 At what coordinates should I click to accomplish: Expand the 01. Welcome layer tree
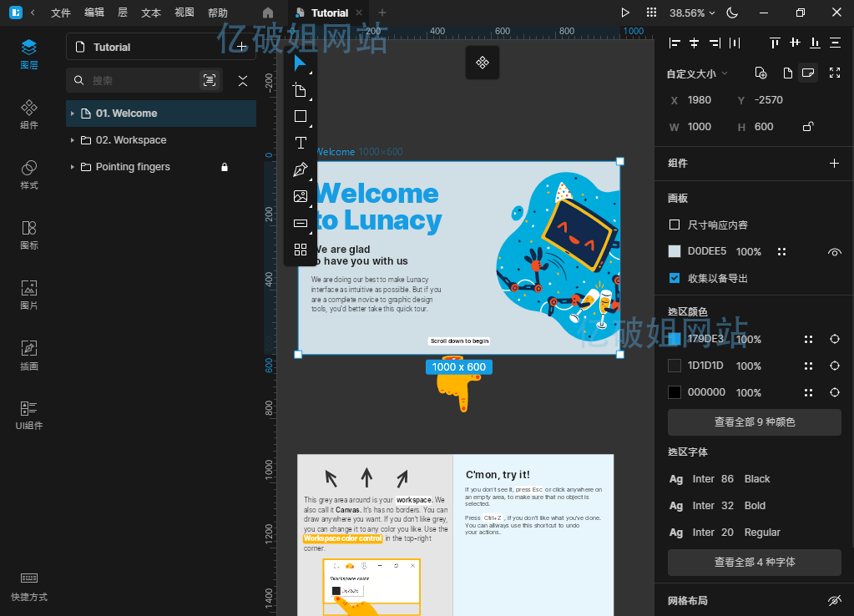click(73, 114)
